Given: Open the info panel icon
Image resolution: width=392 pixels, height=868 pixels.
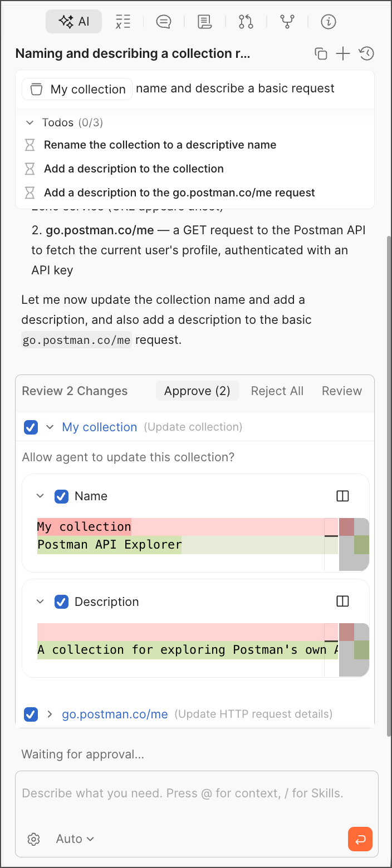Looking at the screenshot, I should (329, 22).
